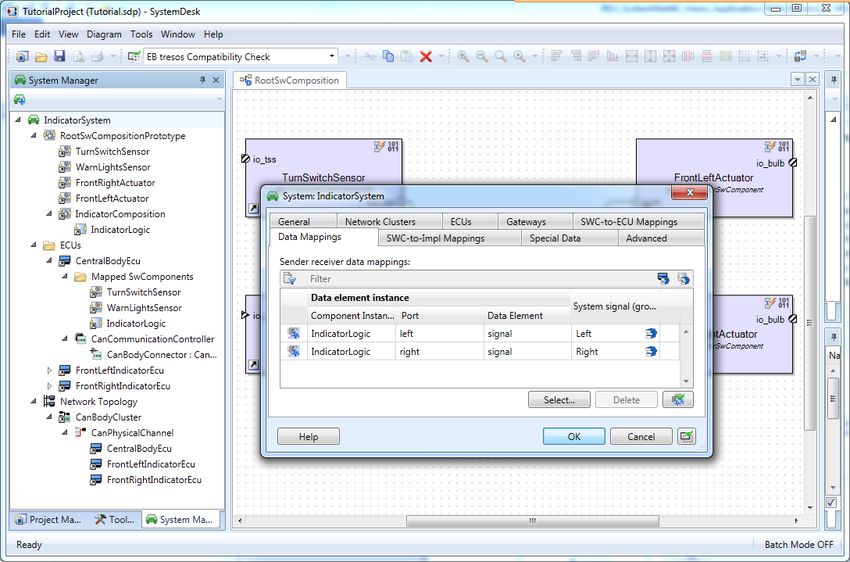The width and height of the screenshot is (850, 562).
Task: Click the new project toolbar icon
Action: click(x=22, y=56)
